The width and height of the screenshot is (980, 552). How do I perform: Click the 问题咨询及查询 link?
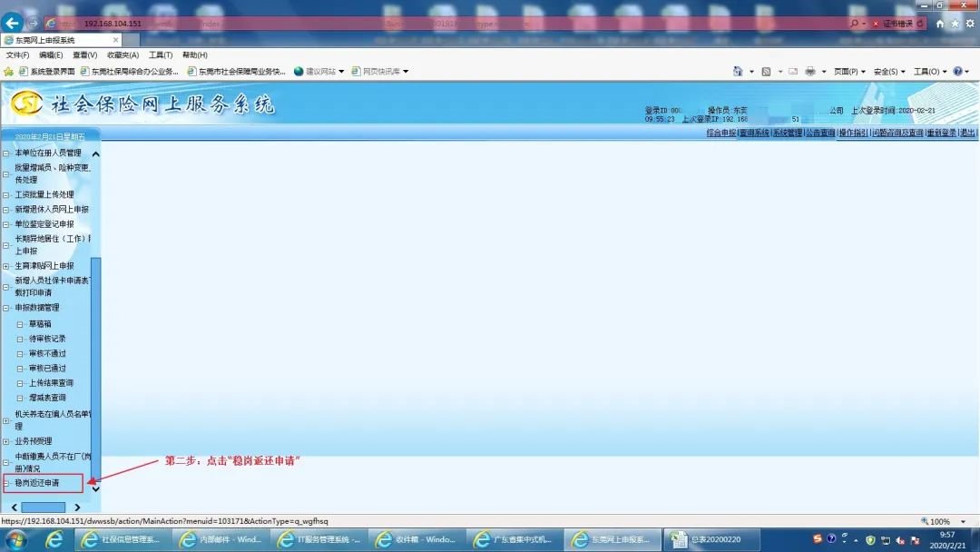tap(897, 133)
